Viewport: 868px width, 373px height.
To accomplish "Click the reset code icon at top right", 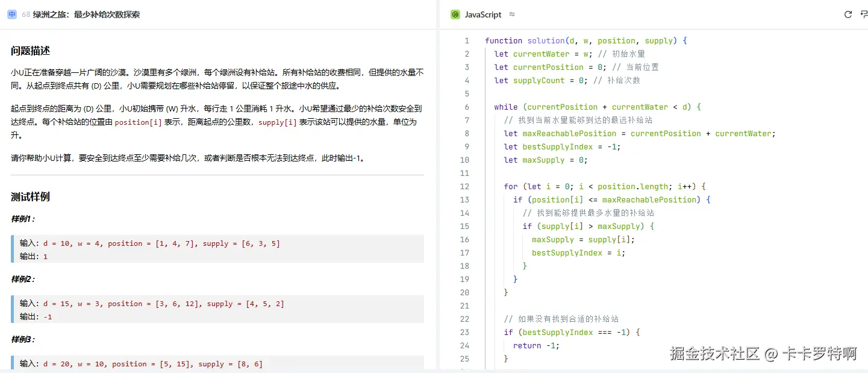I will pyautogui.click(x=848, y=14).
